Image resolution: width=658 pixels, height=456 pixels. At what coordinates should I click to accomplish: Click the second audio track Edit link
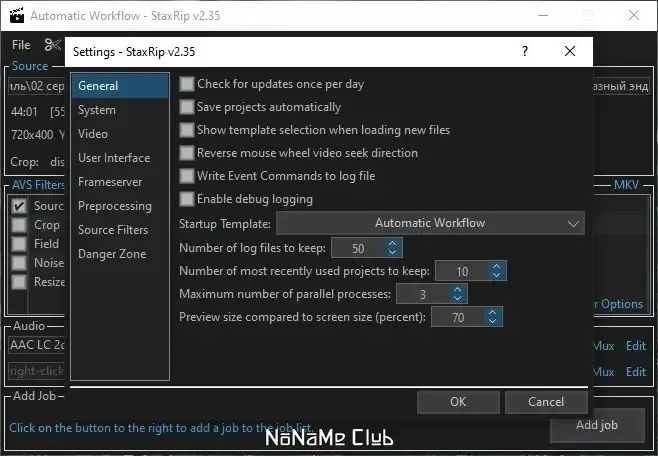tap(636, 372)
